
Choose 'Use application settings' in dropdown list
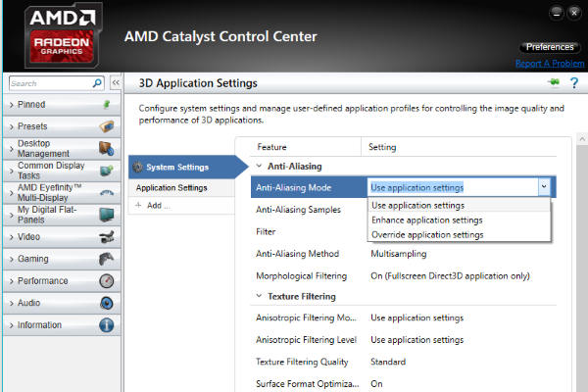pyautogui.click(x=459, y=206)
